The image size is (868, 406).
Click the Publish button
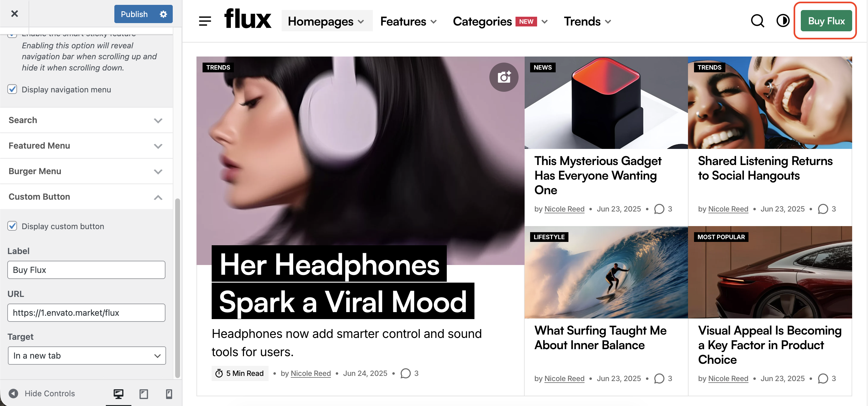[134, 14]
